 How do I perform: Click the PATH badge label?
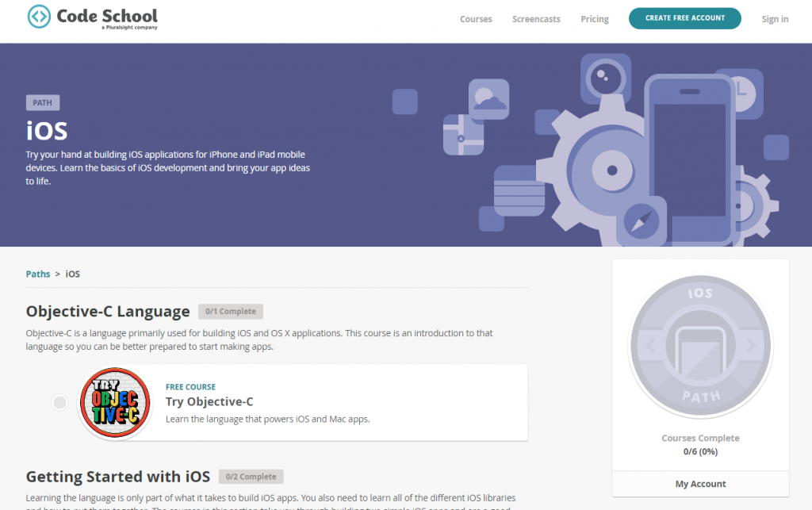click(x=43, y=102)
